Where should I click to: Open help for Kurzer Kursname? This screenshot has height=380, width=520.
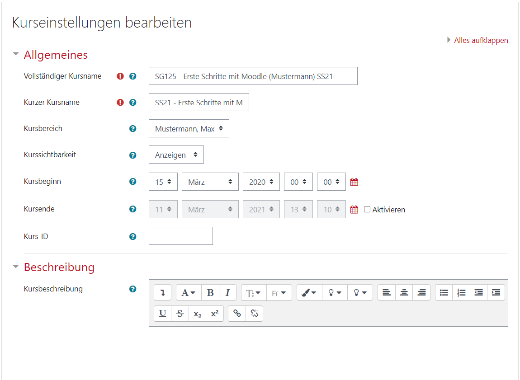tap(133, 102)
